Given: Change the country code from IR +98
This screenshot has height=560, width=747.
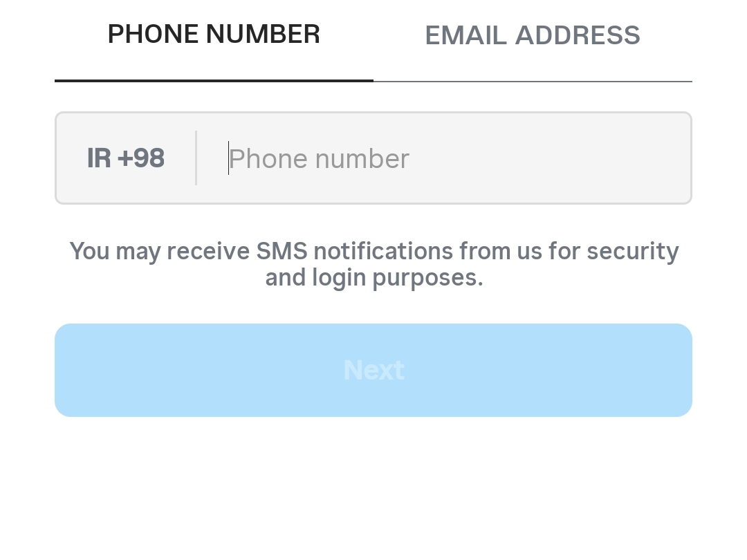Looking at the screenshot, I should click(x=126, y=158).
